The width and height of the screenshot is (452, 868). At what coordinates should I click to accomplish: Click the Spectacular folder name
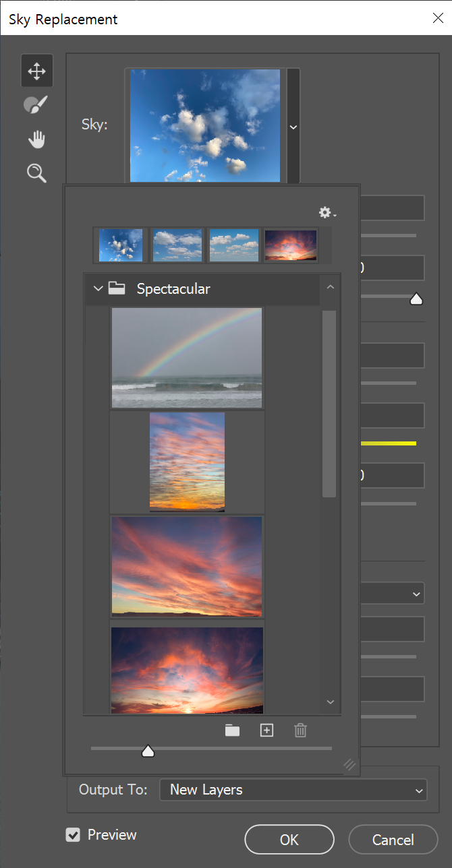tap(173, 288)
